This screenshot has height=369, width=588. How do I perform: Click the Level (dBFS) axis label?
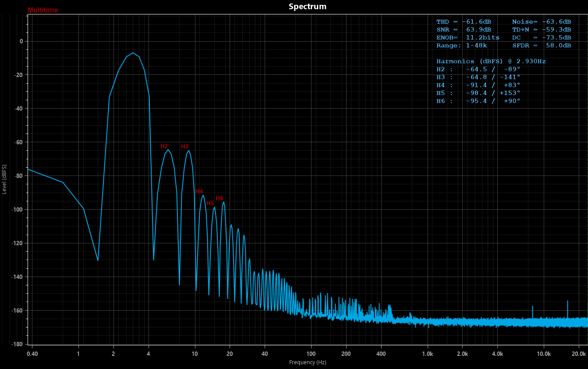[4, 179]
